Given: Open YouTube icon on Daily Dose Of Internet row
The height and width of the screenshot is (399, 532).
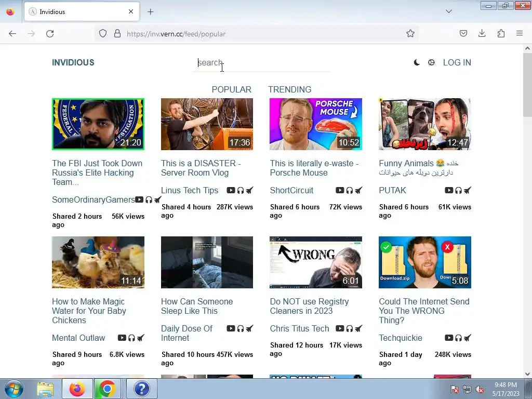Looking at the screenshot, I should (x=231, y=328).
